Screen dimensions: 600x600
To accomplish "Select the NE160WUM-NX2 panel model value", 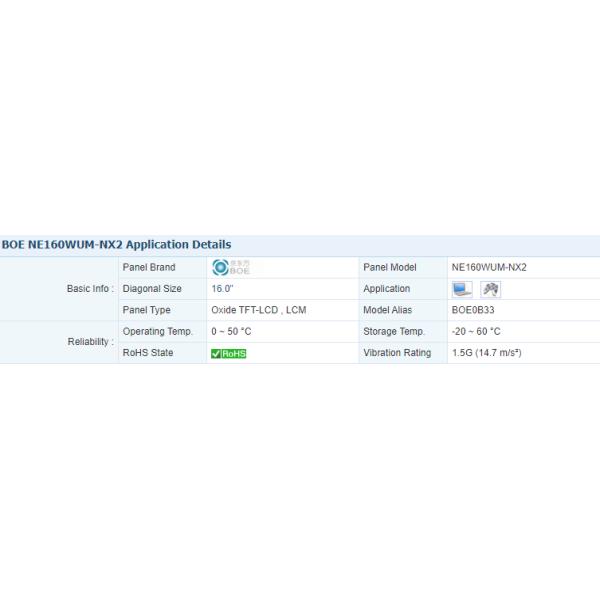I will click(x=489, y=267).
